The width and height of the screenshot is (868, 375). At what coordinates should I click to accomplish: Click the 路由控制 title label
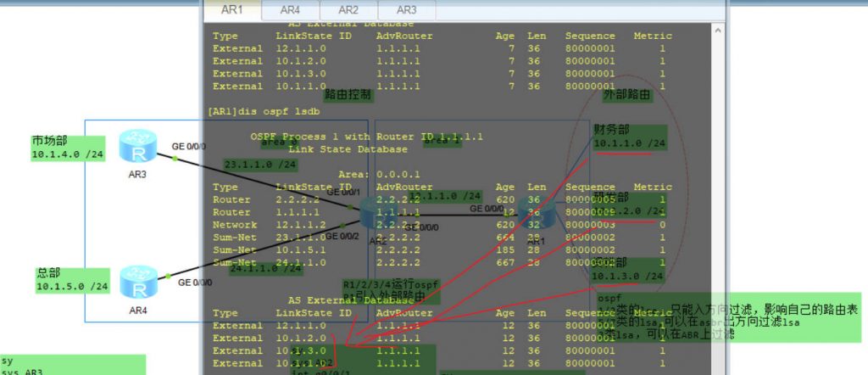tap(349, 95)
